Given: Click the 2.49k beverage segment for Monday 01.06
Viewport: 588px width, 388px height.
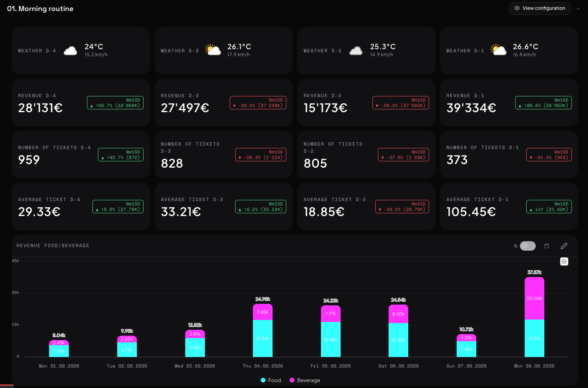Looking at the screenshot, I should tap(59, 343).
